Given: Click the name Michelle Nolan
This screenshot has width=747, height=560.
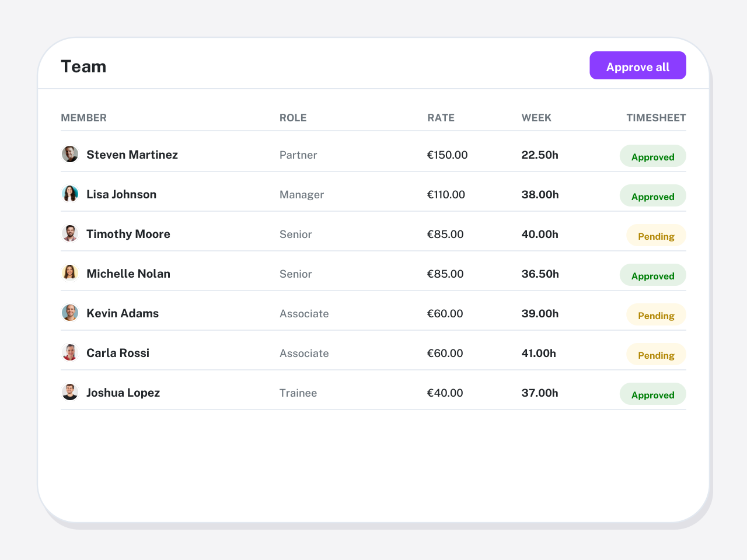Looking at the screenshot, I should pos(128,274).
